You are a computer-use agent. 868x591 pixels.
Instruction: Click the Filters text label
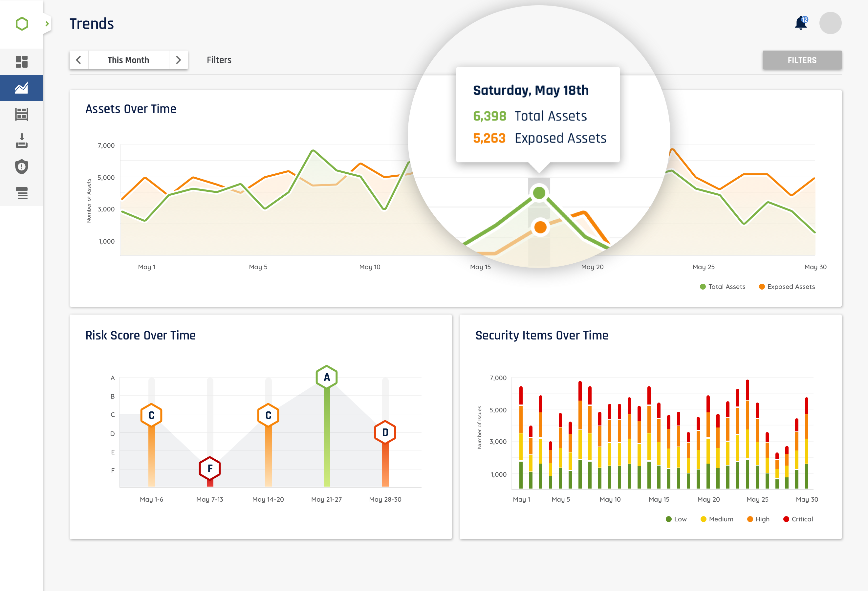click(x=219, y=60)
